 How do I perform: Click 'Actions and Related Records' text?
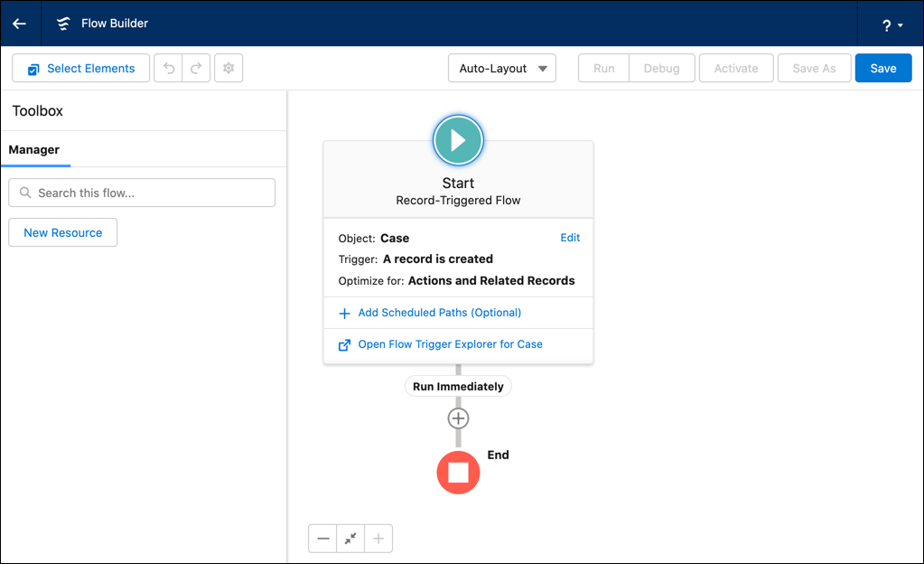tap(491, 281)
